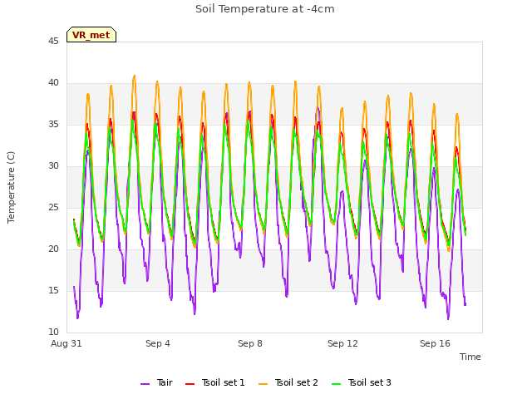Click the Sep 16 x-axis label

click(x=435, y=343)
